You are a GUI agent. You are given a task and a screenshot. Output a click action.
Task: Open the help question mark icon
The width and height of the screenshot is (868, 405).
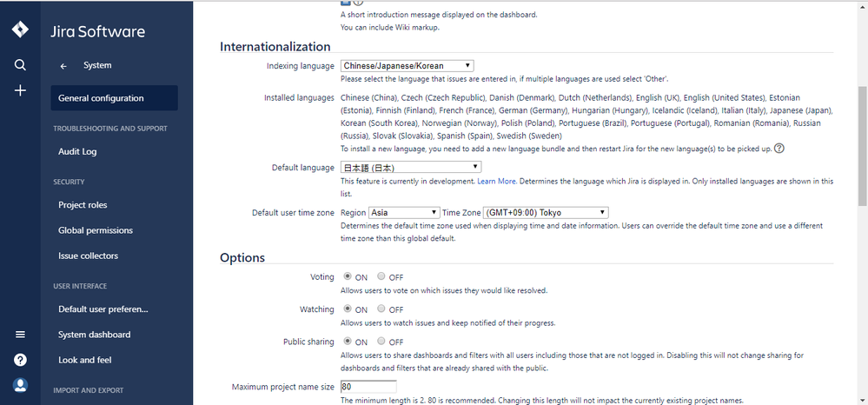[20, 360]
